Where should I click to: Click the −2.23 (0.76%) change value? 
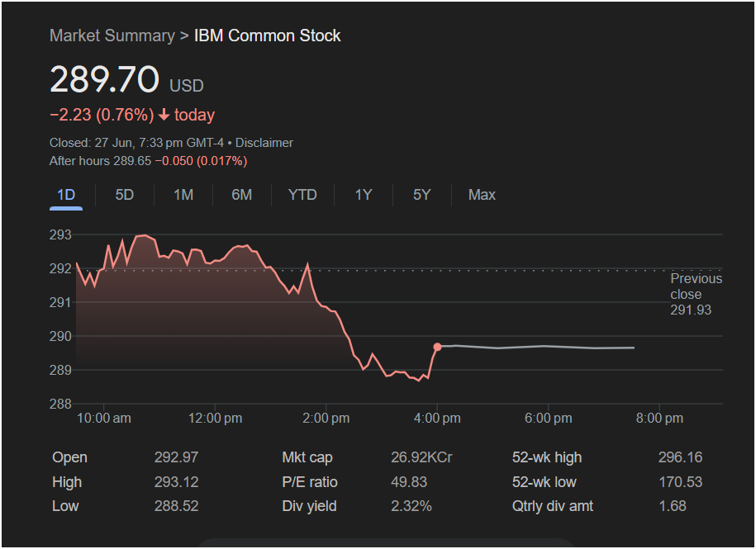point(102,115)
